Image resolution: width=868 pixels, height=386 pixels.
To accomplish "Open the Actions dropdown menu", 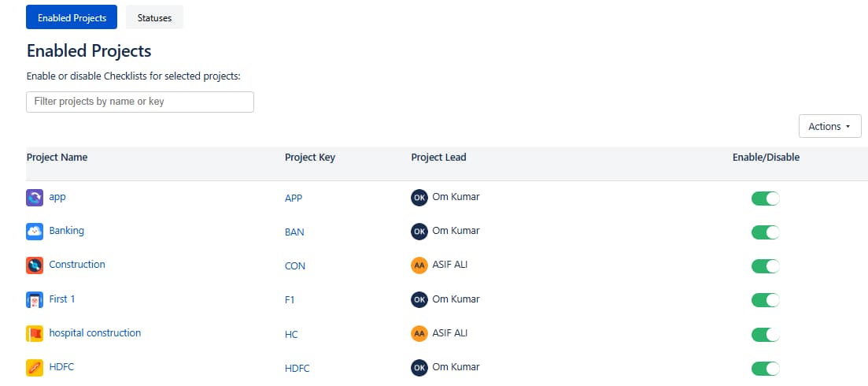I will point(829,126).
